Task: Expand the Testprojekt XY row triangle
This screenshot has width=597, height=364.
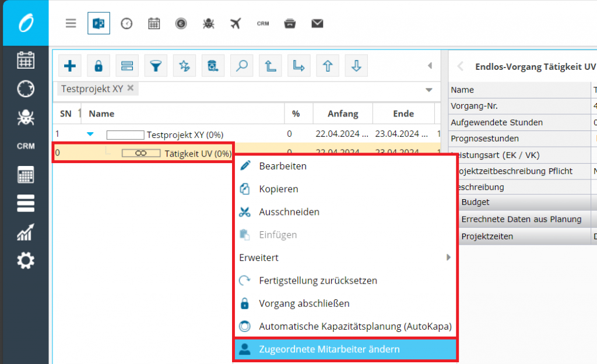Action: [89, 133]
